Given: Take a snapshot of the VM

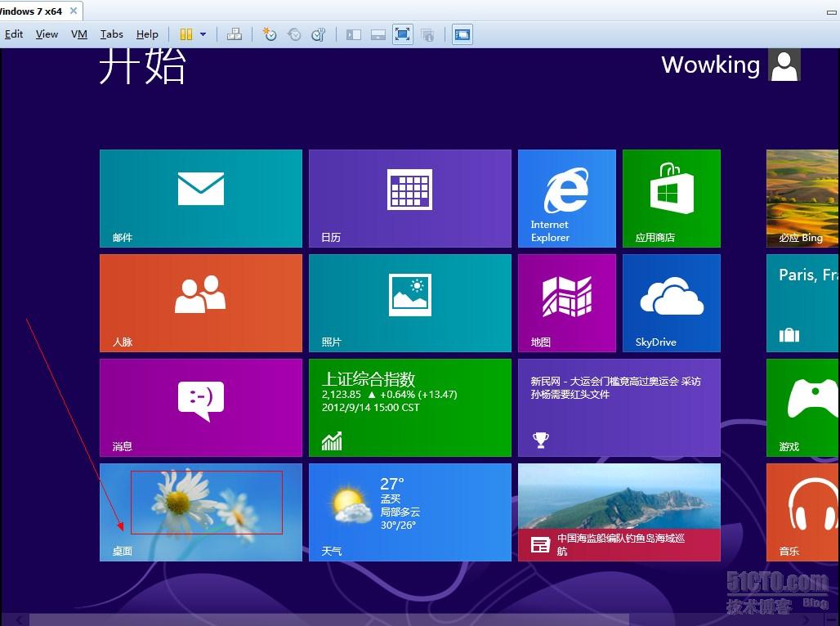Looking at the screenshot, I should pos(269,34).
